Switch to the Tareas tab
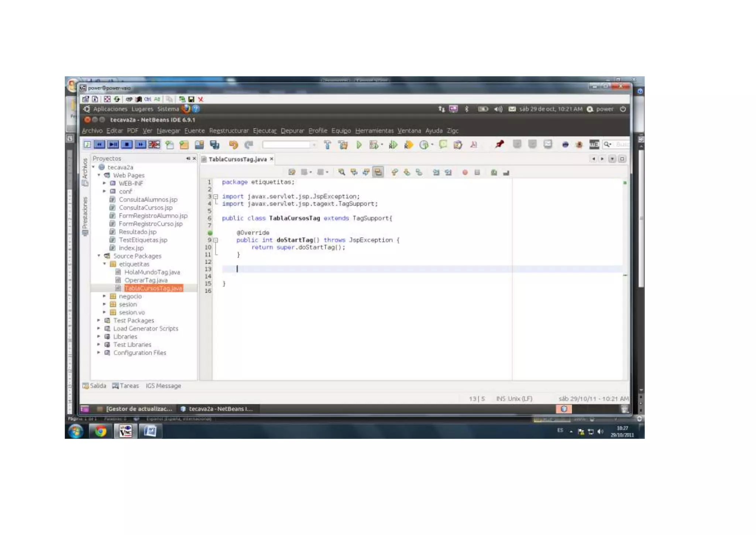The height and width of the screenshot is (535, 756). (126, 386)
